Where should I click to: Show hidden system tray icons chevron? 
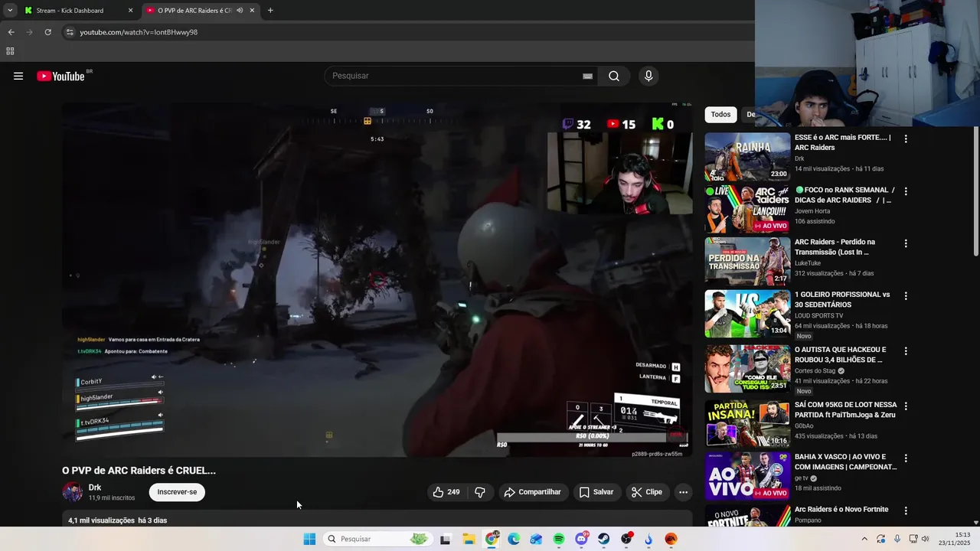coord(865,539)
